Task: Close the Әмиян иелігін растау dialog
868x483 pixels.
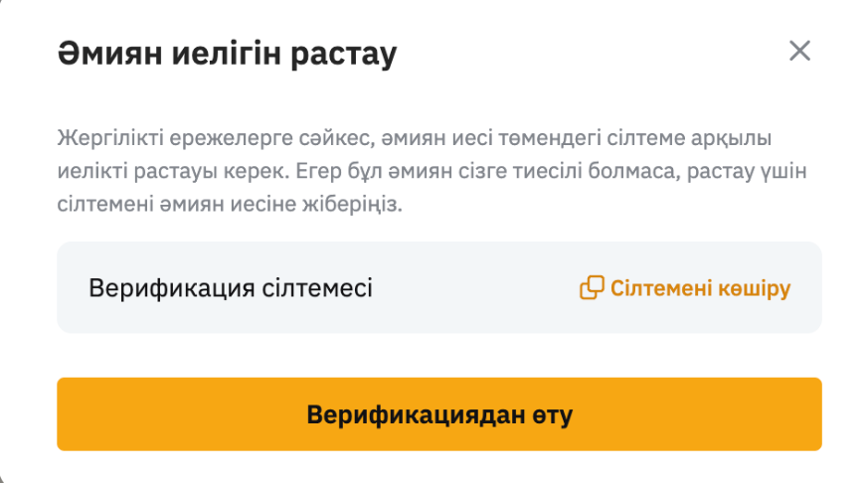Action: [799, 52]
